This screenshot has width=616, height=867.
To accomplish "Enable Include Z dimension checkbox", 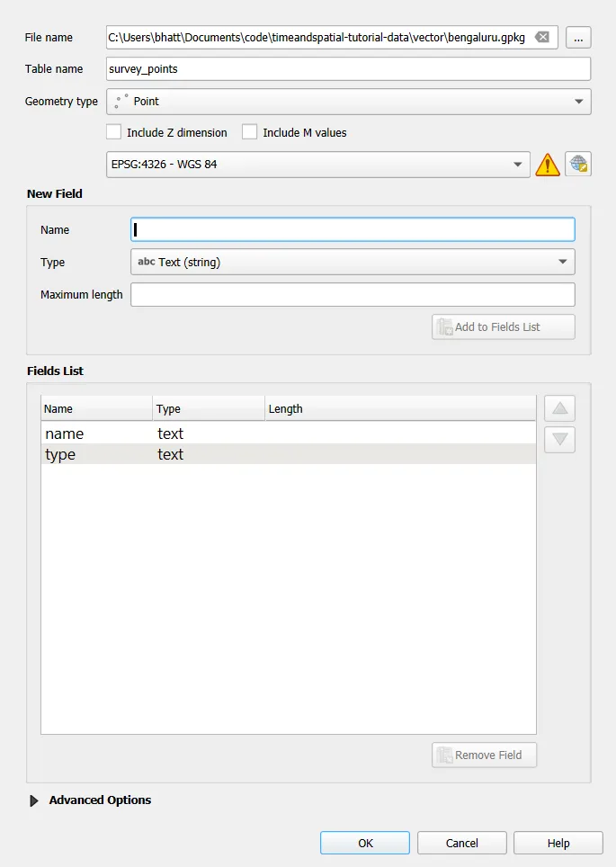I will [113, 132].
